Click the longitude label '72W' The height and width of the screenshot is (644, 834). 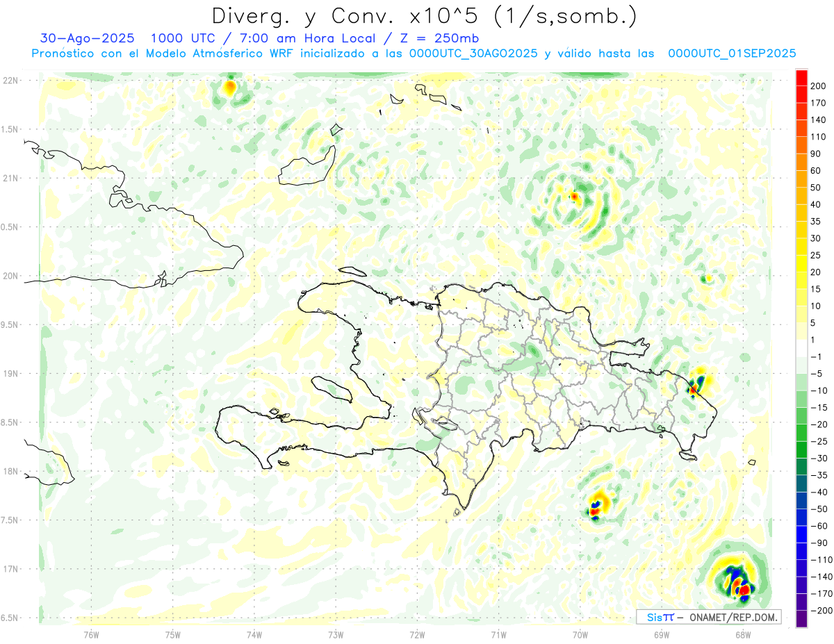point(417,634)
